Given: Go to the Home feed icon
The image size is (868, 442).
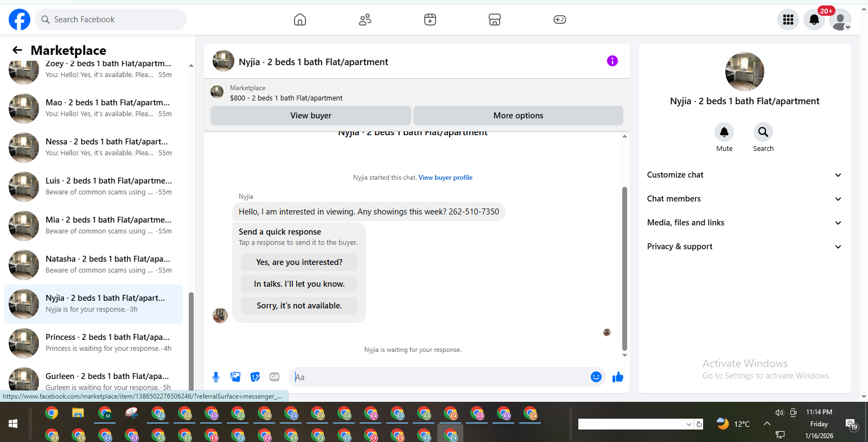Looking at the screenshot, I should pyautogui.click(x=300, y=20).
